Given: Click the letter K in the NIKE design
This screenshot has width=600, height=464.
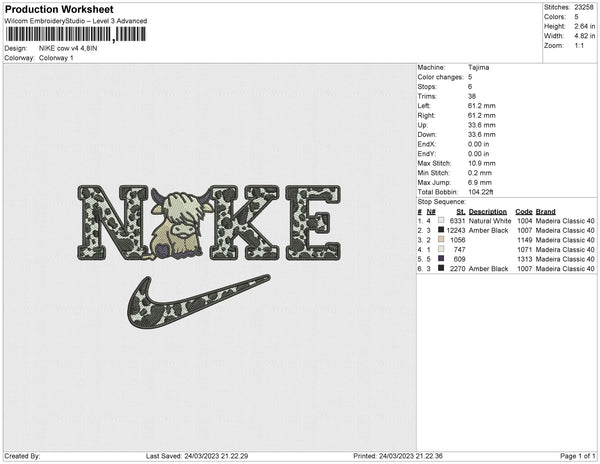Looking at the screenshot, I should pyautogui.click(x=245, y=223).
